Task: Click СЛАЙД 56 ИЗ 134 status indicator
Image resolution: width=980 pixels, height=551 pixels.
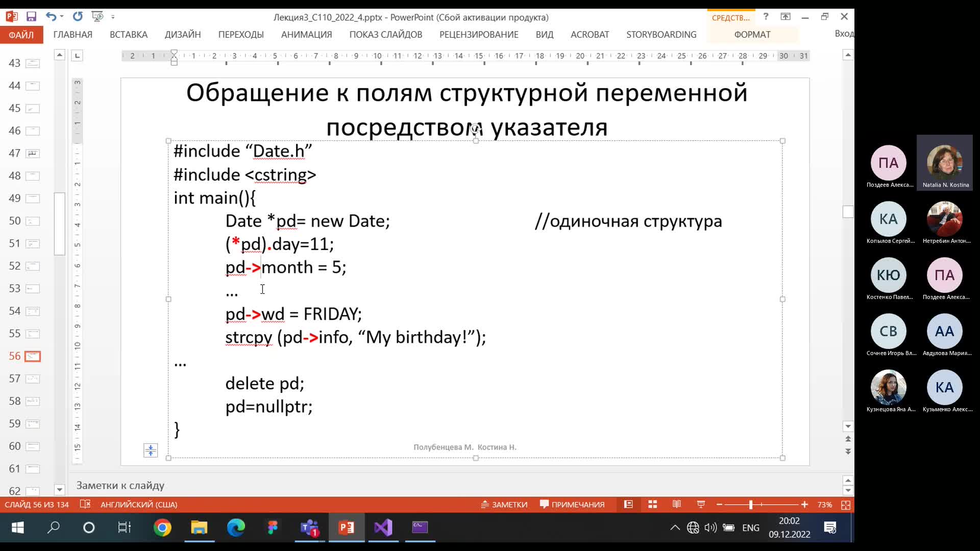Action: pyautogui.click(x=37, y=505)
